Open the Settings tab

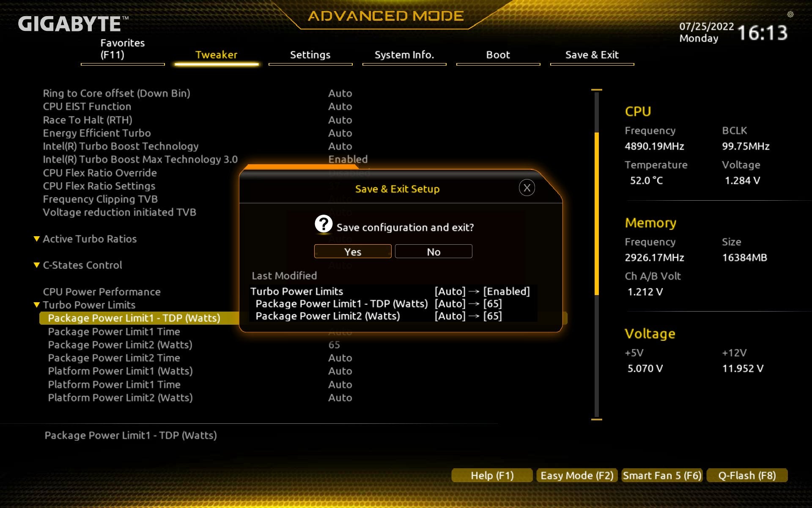click(x=310, y=55)
